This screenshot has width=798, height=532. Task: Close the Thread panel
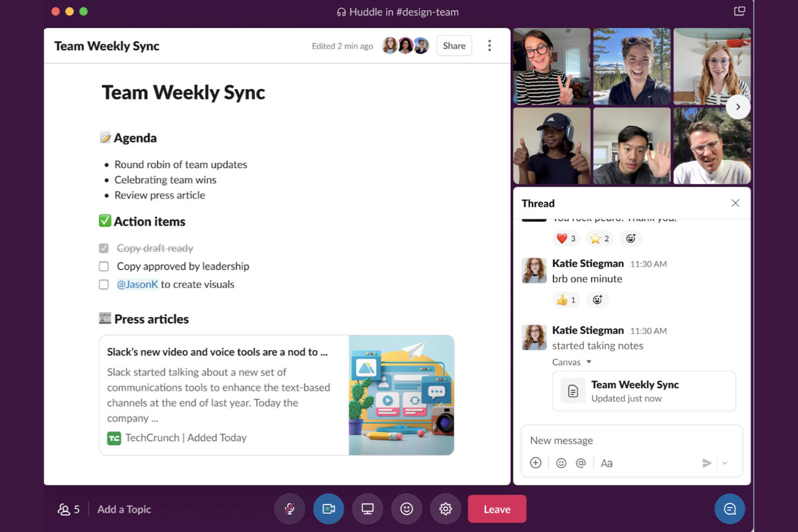pyautogui.click(x=735, y=203)
